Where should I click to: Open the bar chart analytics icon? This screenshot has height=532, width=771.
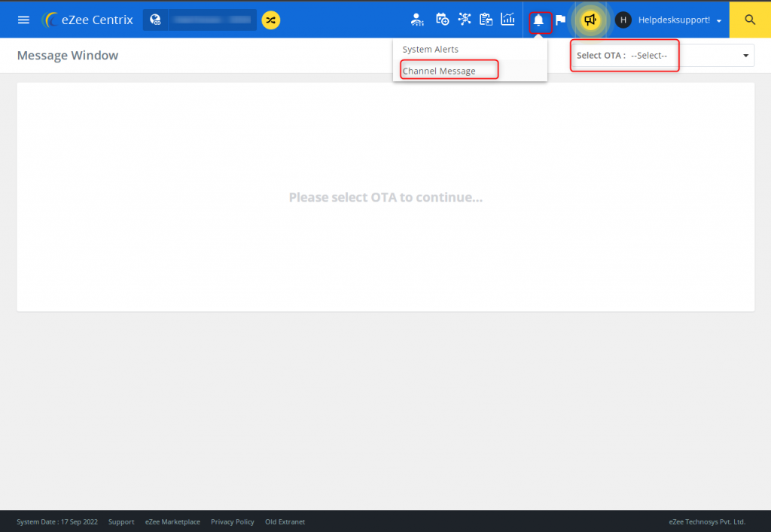(x=507, y=20)
